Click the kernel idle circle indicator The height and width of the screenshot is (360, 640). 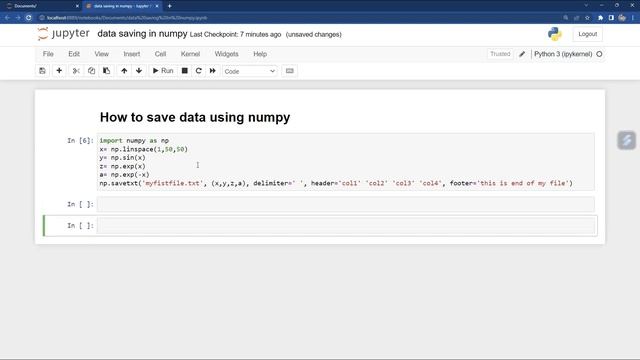coord(599,54)
